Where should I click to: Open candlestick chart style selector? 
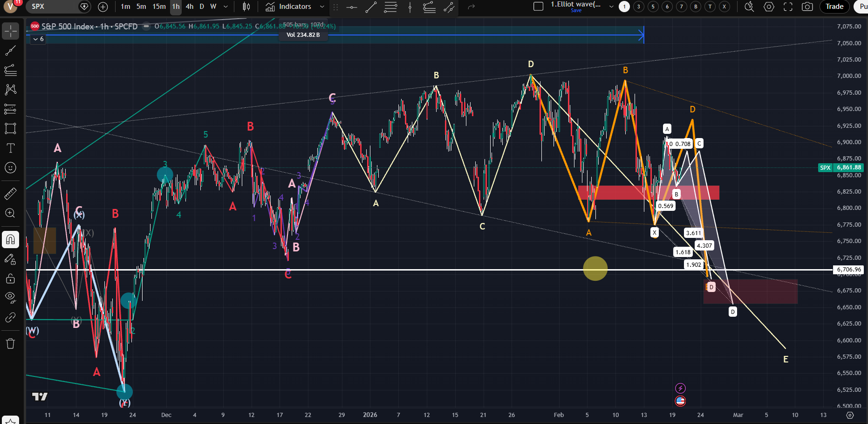[246, 7]
